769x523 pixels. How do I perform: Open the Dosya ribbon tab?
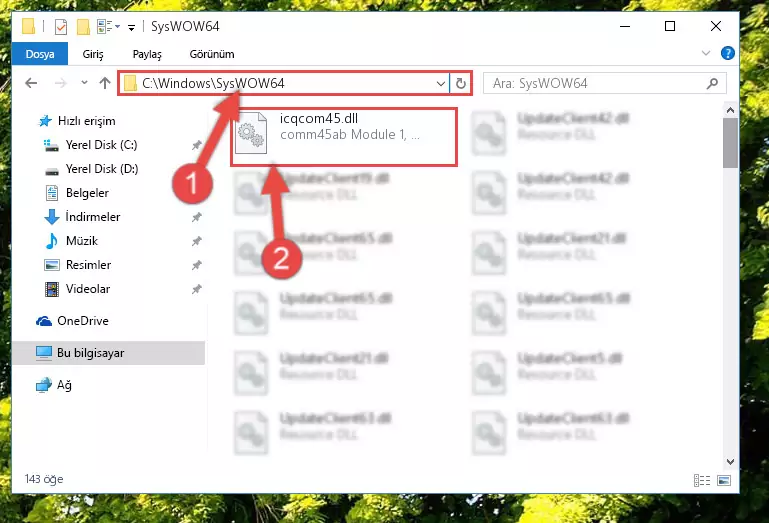(x=40, y=54)
